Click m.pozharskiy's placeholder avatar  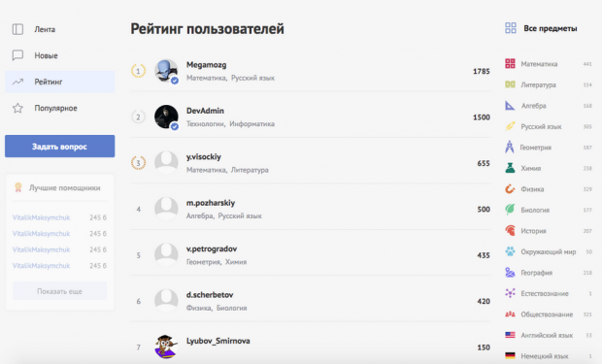(166, 209)
